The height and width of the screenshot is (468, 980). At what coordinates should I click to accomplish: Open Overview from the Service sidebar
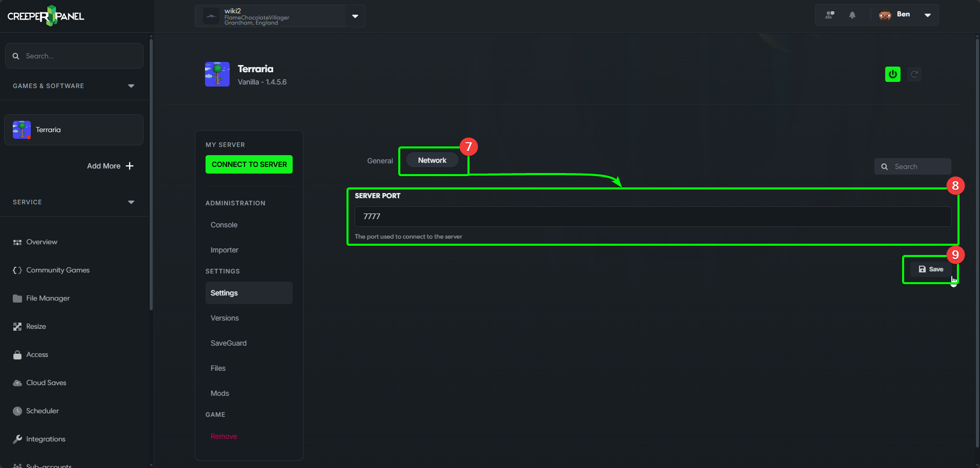(x=41, y=242)
